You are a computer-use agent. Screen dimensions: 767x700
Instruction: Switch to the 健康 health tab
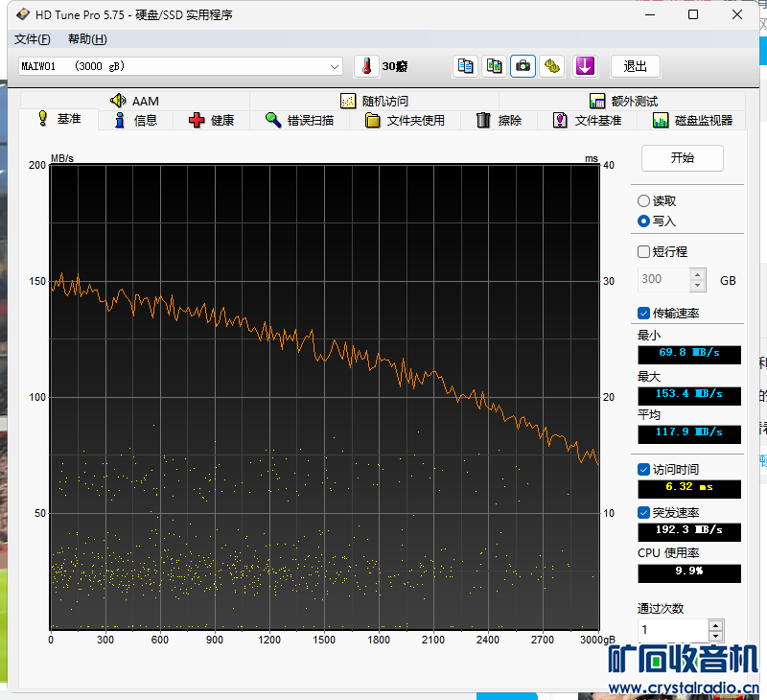211,121
